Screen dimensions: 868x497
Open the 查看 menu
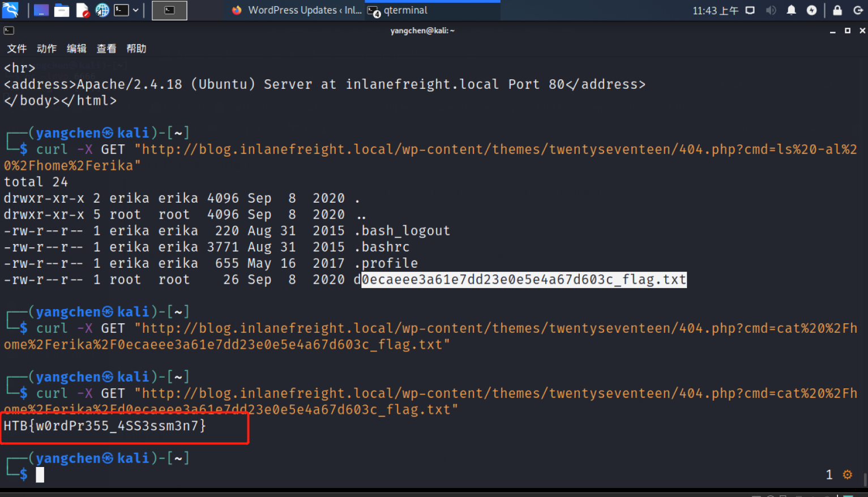(x=106, y=49)
